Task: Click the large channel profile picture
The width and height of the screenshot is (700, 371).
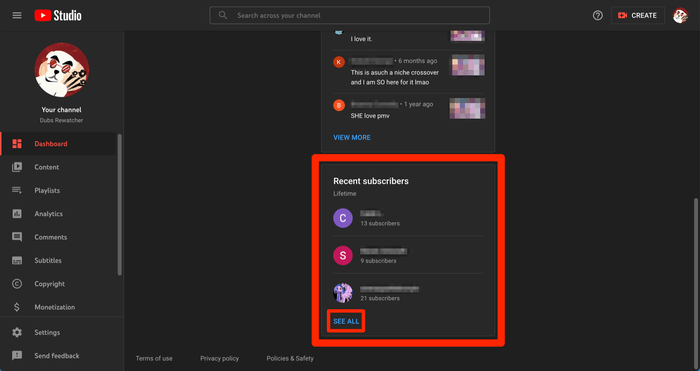Action: [x=62, y=70]
